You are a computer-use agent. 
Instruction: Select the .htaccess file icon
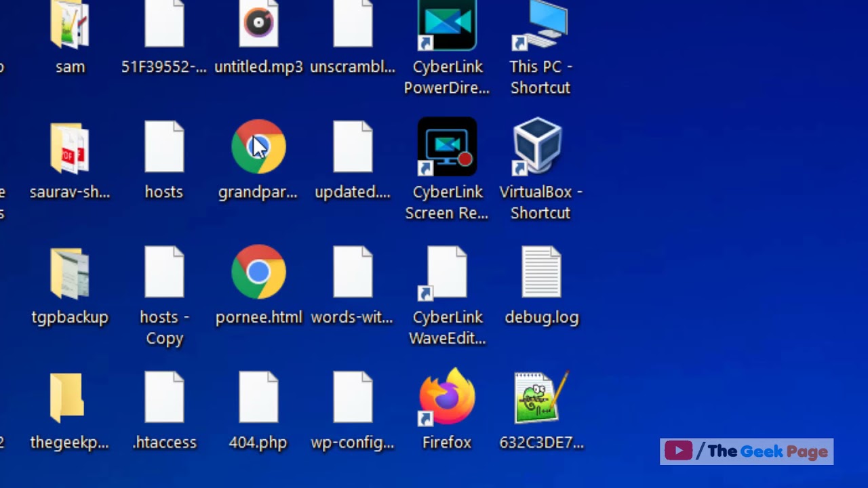(x=164, y=397)
